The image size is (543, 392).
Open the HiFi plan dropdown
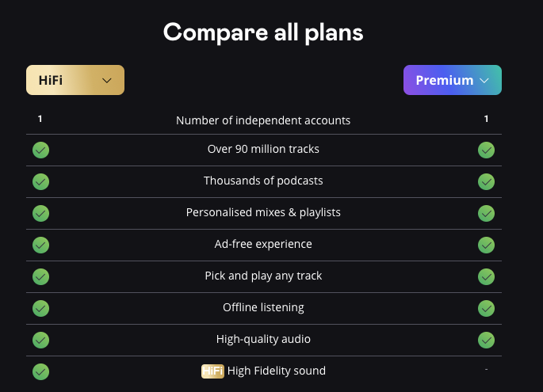click(75, 80)
